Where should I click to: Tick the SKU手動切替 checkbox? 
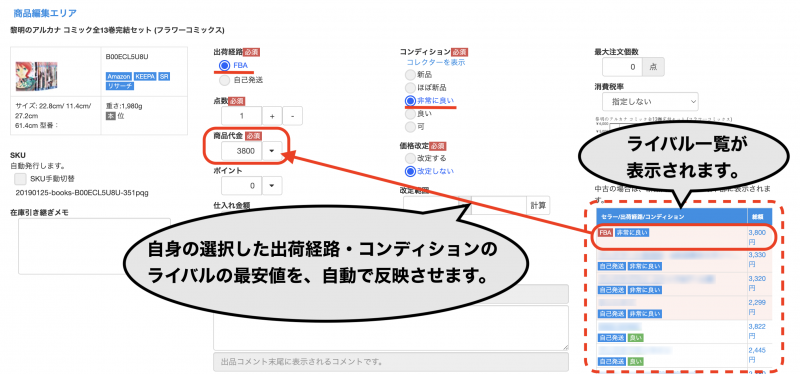tap(20, 179)
